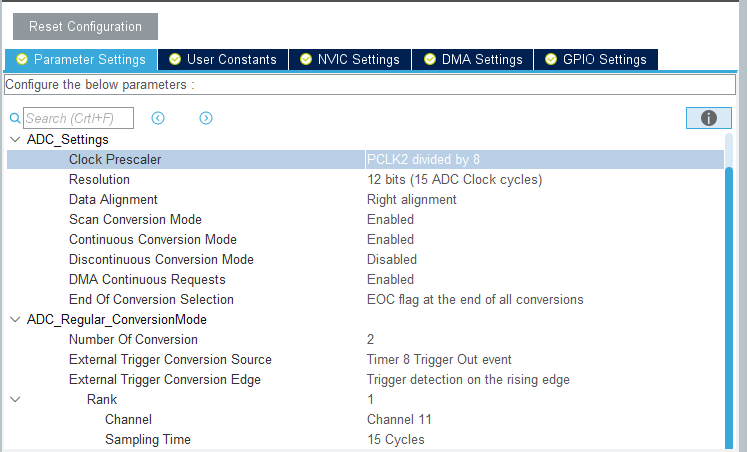Click the info button icon

[709, 118]
